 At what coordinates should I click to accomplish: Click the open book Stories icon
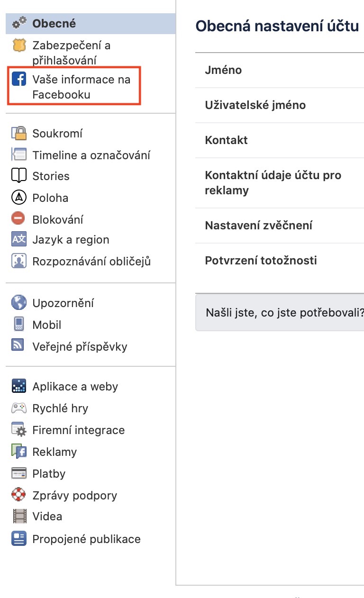pyautogui.click(x=19, y=176)
